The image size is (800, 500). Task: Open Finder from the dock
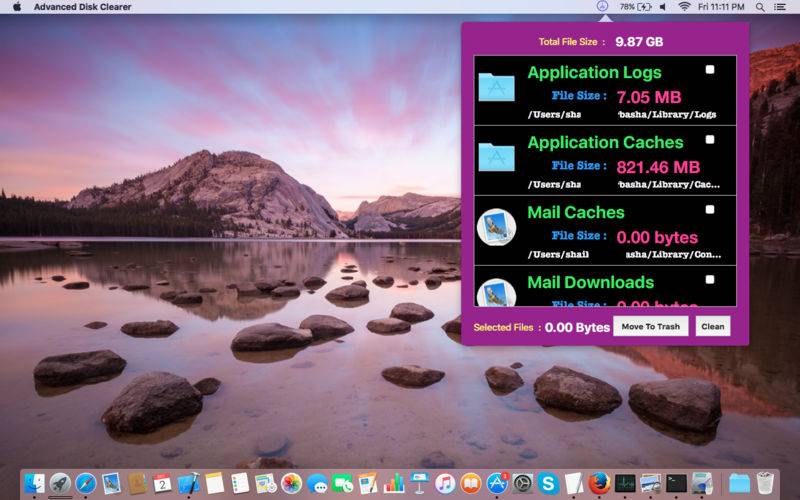[x=35, y=484]
